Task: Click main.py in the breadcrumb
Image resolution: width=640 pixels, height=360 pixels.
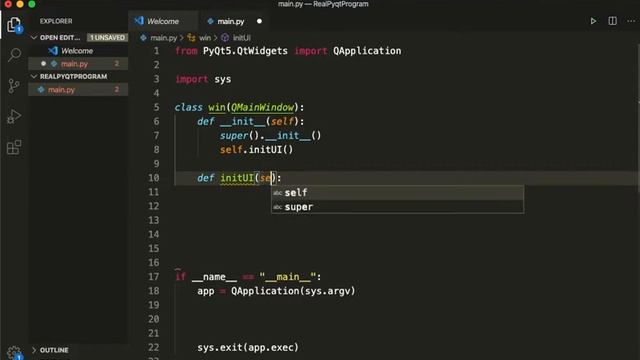Action: (163, 38)
